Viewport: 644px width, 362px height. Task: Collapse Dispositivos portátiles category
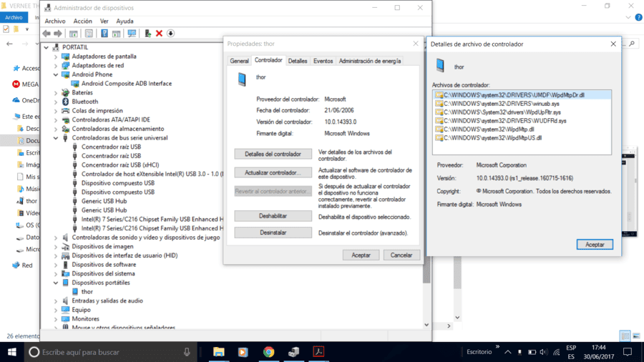[56, 283]
